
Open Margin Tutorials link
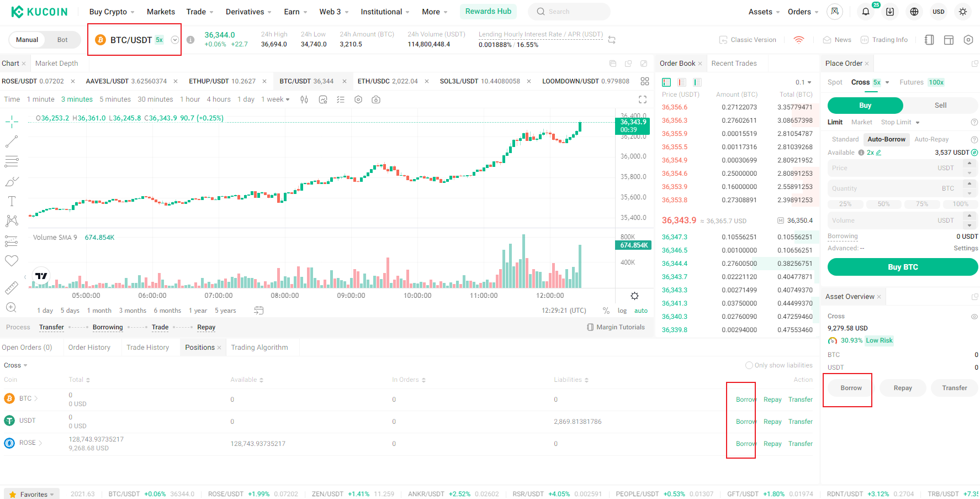(616, 327)
